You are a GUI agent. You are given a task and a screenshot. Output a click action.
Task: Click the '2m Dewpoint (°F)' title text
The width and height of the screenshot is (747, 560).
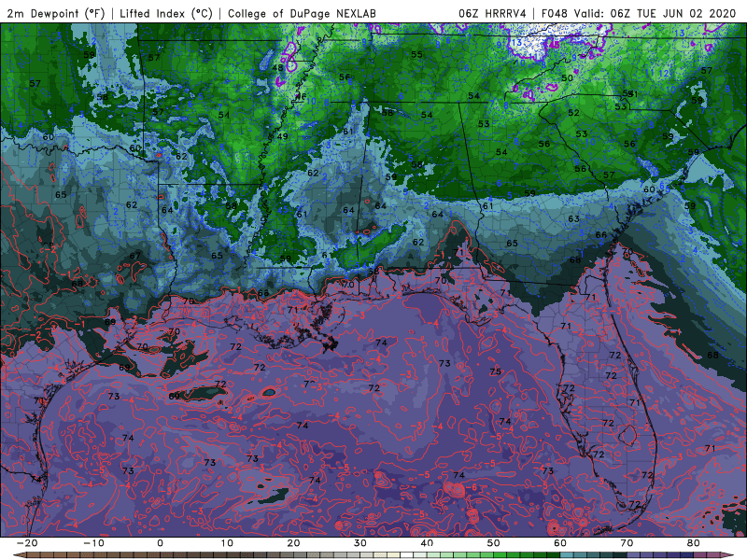pyautogui.click(x=55, y=14)
